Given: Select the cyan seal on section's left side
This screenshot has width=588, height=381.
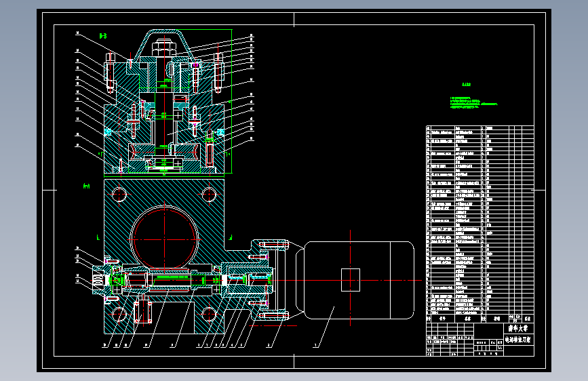Looking at the screenshot, I should [x=108, y=132].
